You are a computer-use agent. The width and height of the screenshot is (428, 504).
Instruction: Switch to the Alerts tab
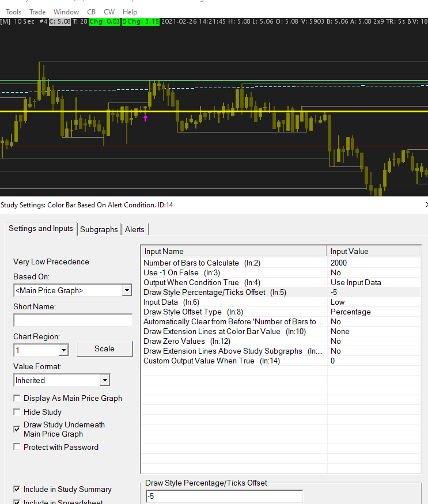point(135,229)
